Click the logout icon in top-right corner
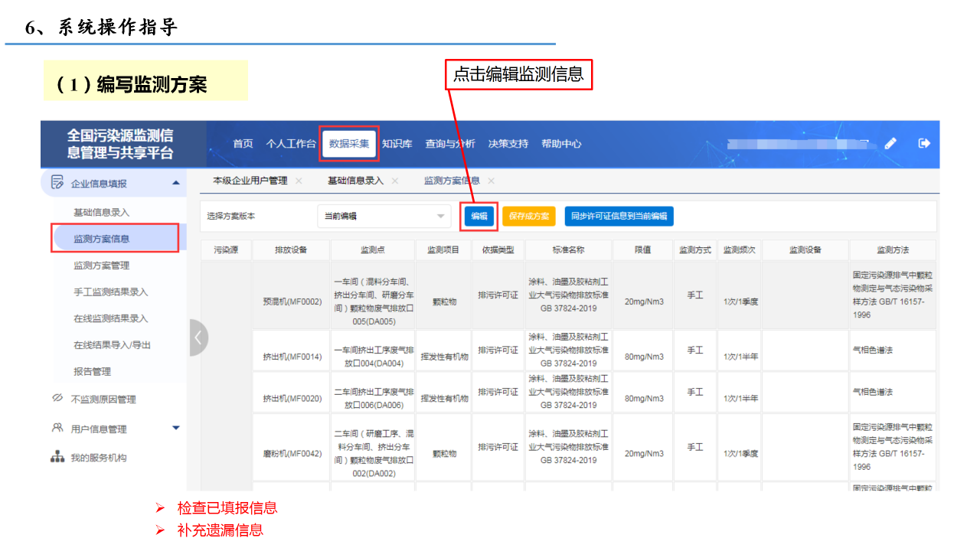The image size is (980, 551). 924,143
